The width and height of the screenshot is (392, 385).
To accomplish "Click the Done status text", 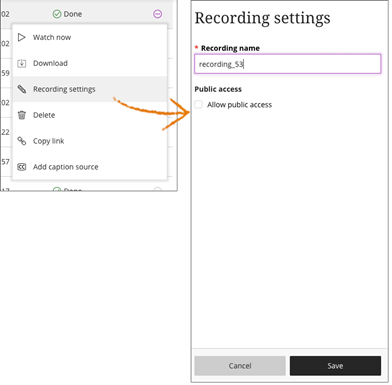I will pos(73,14).
